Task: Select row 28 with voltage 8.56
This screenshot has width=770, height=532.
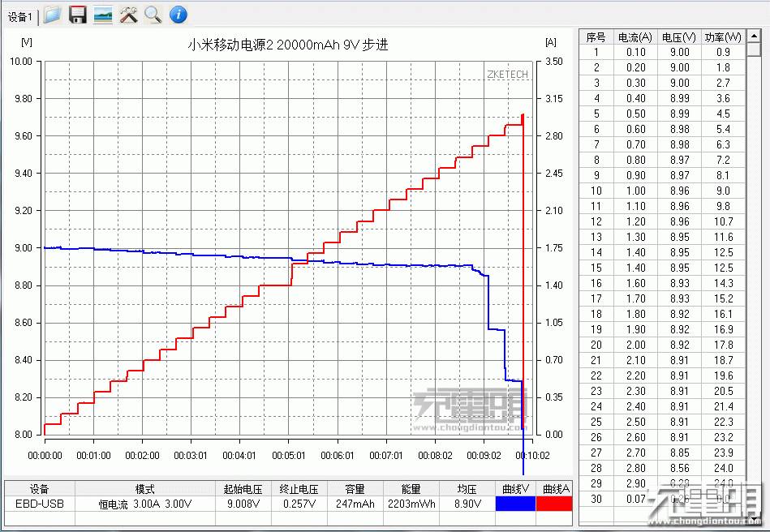Action: coord(662,468)
